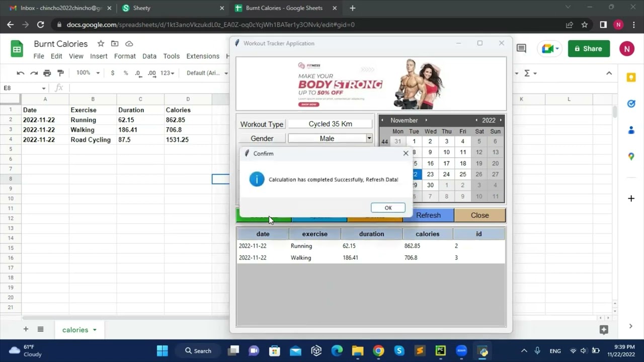Bookmark this page with the star icon

tap(584, 24)
